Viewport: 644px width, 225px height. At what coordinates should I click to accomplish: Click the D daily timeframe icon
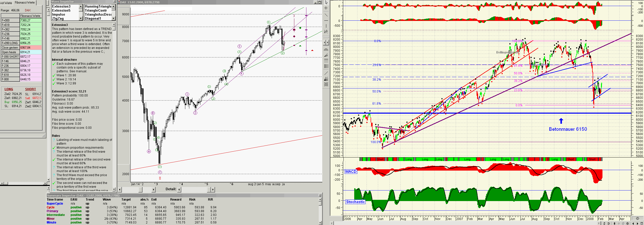pos(609,223)
